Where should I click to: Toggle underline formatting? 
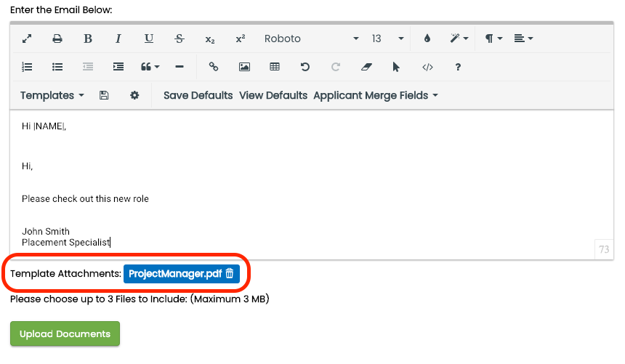pos(149,39)
